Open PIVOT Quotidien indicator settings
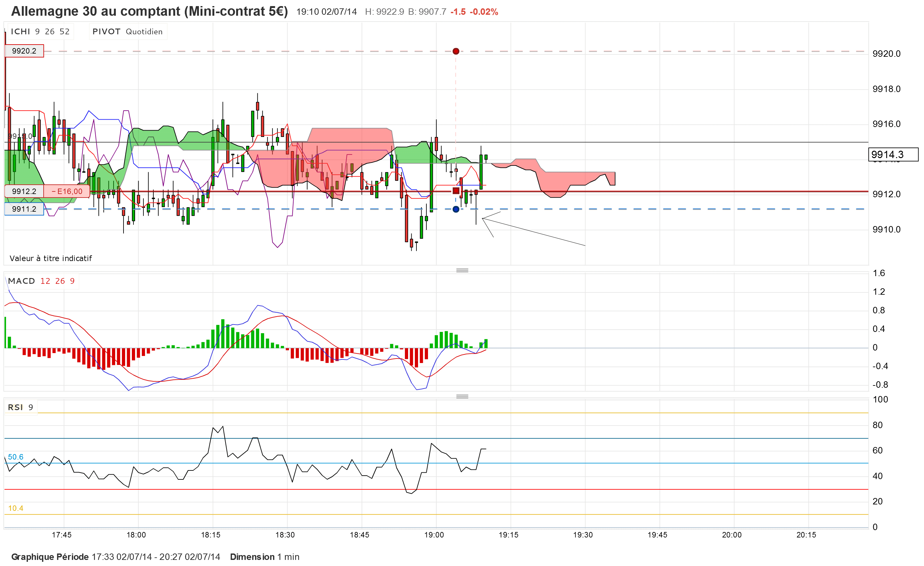This screenshot has width=924, height=566. click(127, 31)
